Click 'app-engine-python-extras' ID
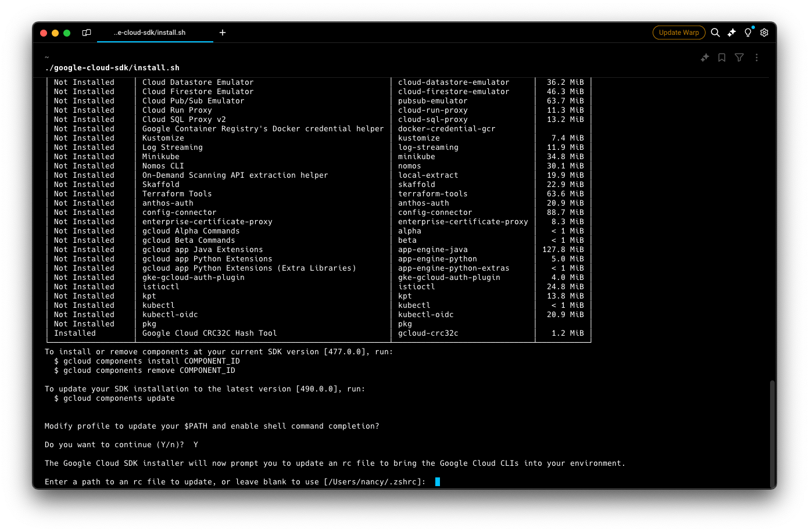This screenshot has width=809, height=532. point(453,268)
